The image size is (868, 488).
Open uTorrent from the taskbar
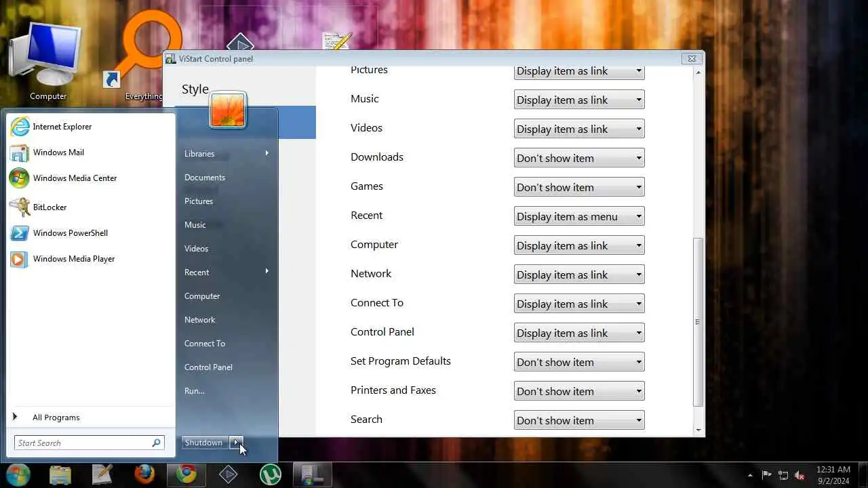click(x=270, y=474)
